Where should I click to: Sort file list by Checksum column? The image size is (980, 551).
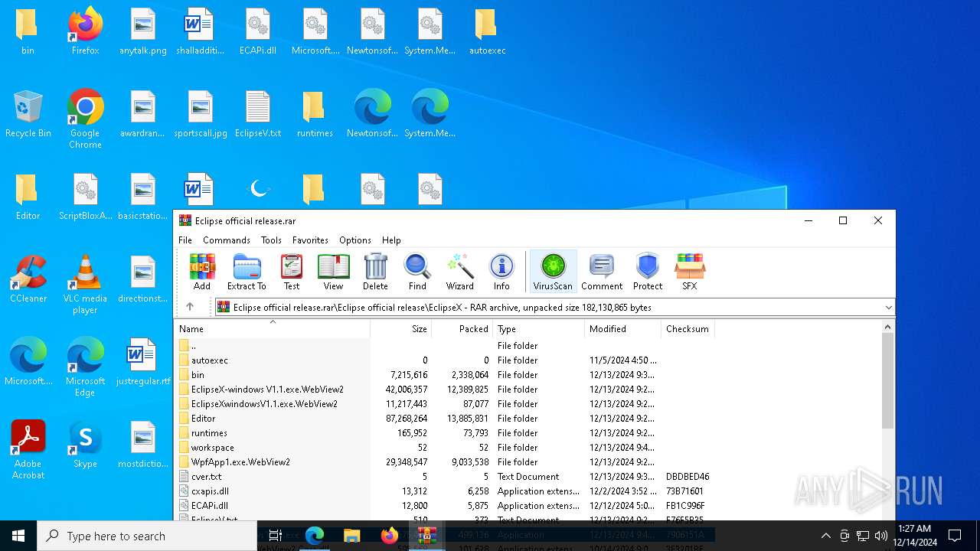coord(688,328)
